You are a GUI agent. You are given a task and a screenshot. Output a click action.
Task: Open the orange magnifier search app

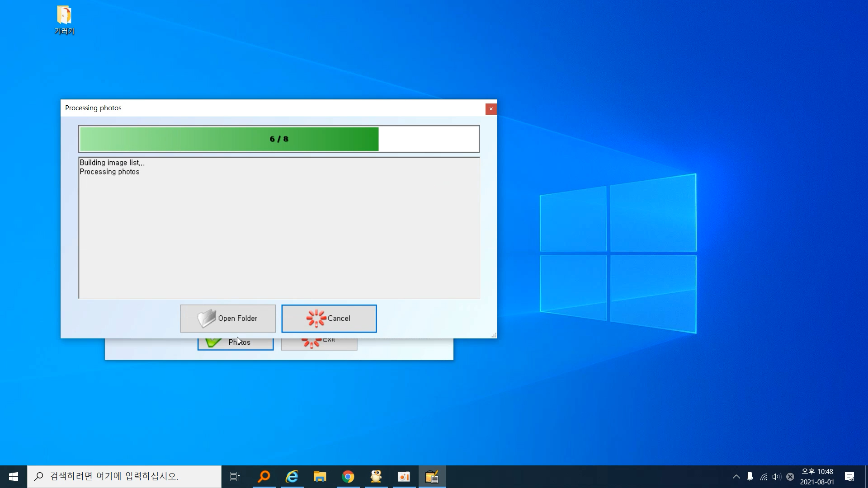pyautogui.click(x=264, y=477)
